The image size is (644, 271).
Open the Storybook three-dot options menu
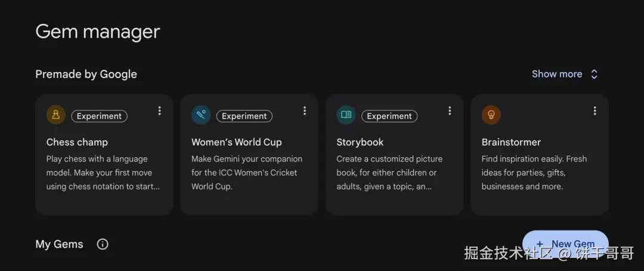coord(450,111)
